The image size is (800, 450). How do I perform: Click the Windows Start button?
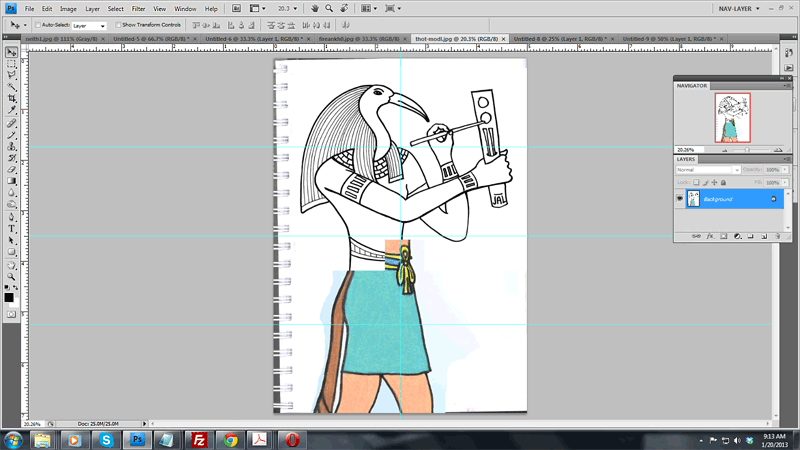14,439
